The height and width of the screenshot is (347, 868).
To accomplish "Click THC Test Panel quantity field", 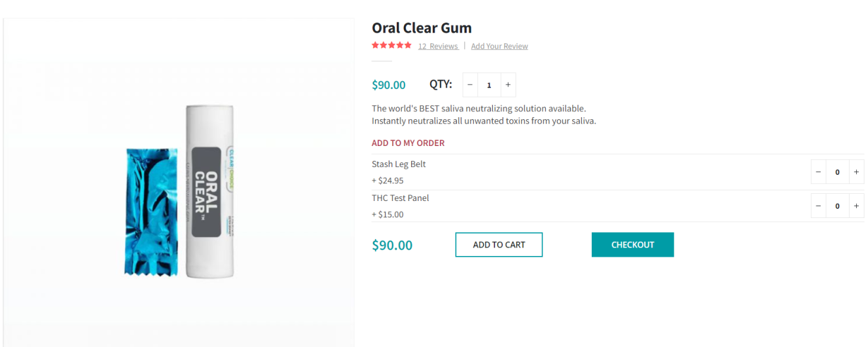I will (837, 206).
